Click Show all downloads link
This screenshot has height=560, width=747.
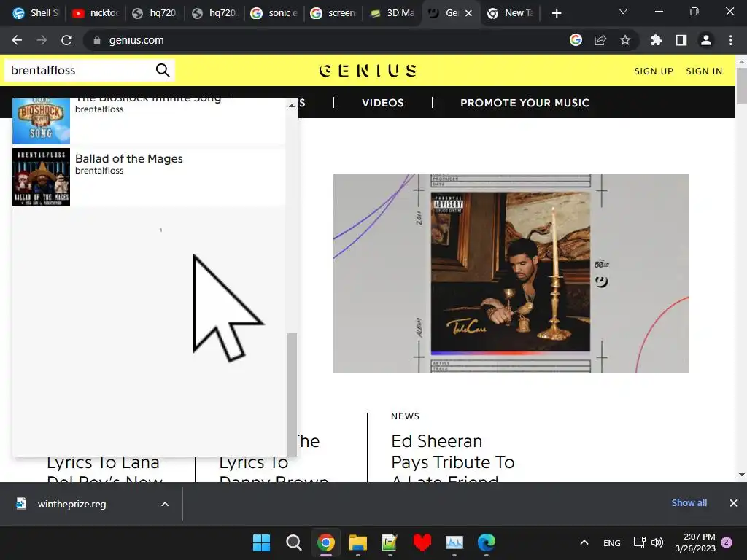pyautogui.click(x=689, y=503)
